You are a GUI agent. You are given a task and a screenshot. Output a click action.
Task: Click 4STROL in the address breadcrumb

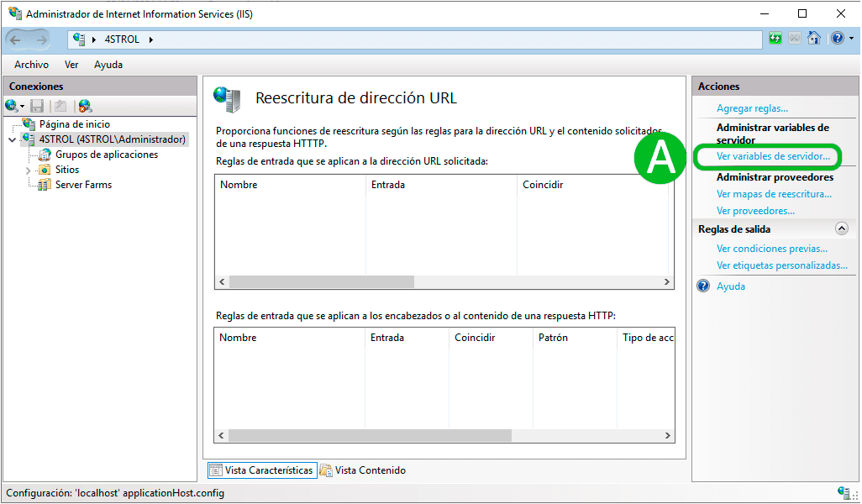122,39
